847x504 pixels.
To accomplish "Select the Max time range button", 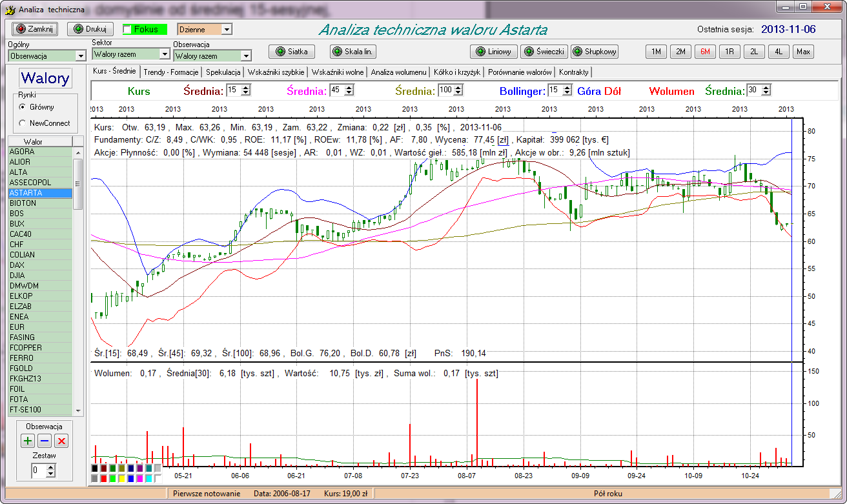I will click(803, 52).
